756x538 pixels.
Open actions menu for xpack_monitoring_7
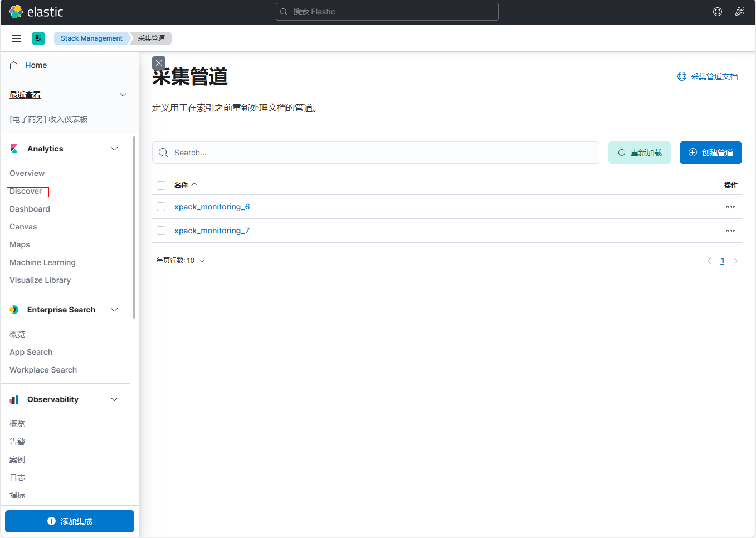coord(730,231)
